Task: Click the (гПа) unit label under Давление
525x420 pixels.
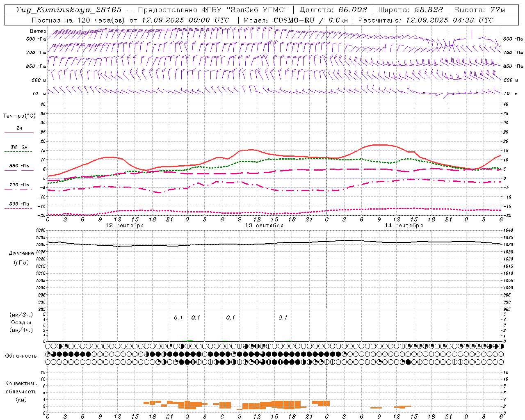Action: [x=21, y=262]
